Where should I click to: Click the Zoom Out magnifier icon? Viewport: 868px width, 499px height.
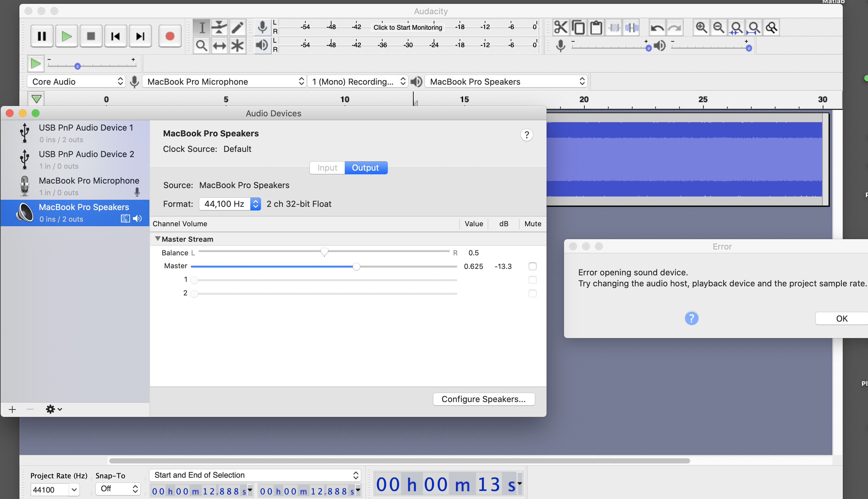pos(719,27)
